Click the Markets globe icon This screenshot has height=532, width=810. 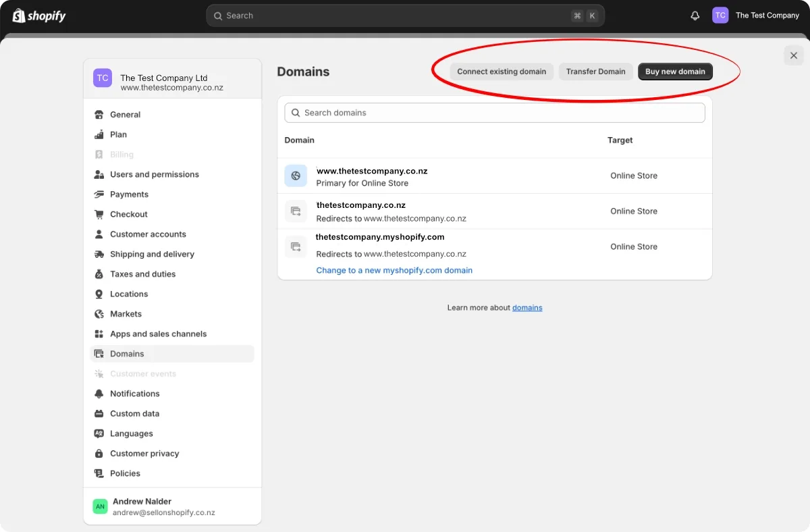click(x=99, y=314)
